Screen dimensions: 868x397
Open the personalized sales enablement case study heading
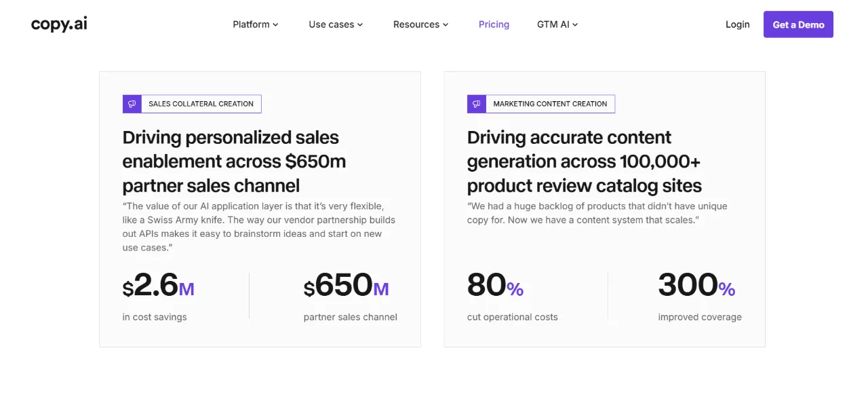(x=234, y=162)
